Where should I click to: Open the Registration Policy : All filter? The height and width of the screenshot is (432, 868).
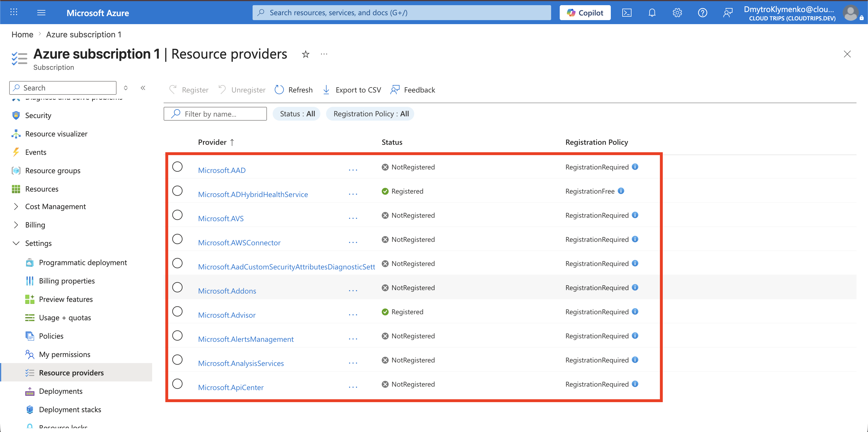(x=370, y=114)
